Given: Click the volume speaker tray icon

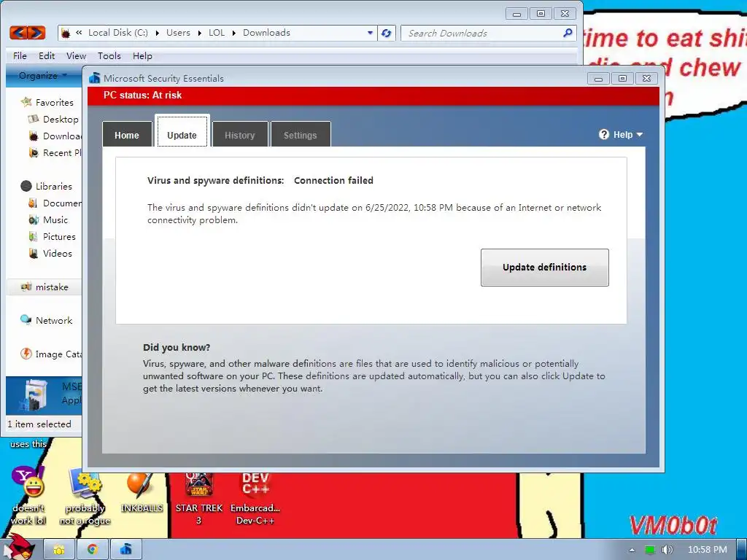Looking at the screenshot, I should (667, 550).
